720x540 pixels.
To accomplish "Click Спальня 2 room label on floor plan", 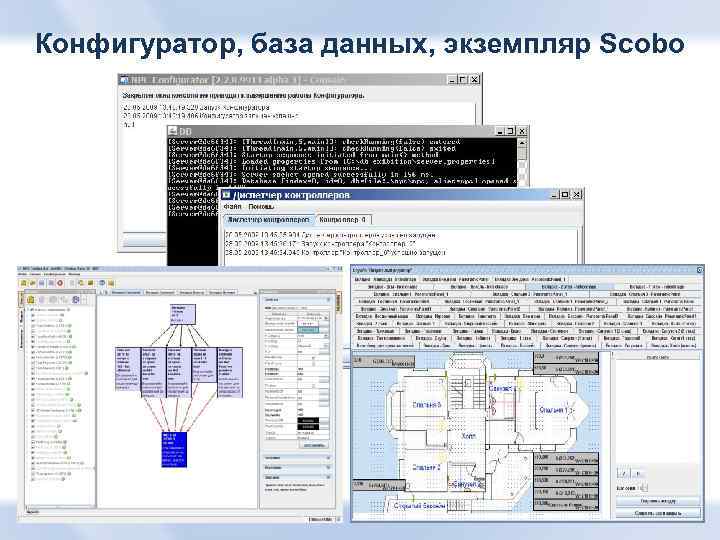I will tap(426, 467).
